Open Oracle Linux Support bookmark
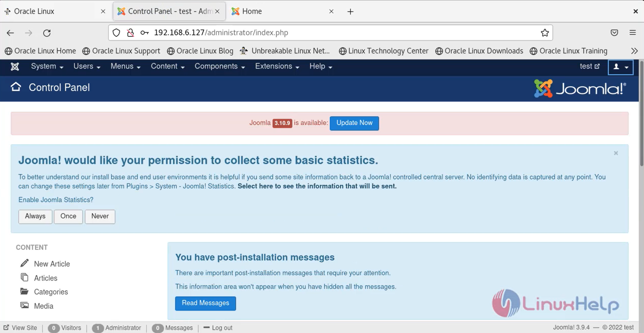The width and height of the screenshot is (644, 333). [121, 51]
